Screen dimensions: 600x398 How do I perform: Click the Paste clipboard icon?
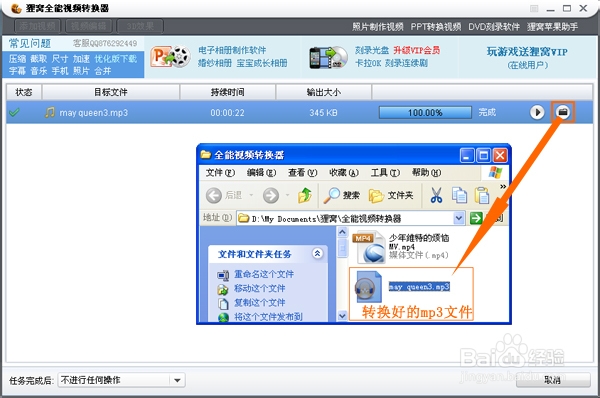(482, 195)
